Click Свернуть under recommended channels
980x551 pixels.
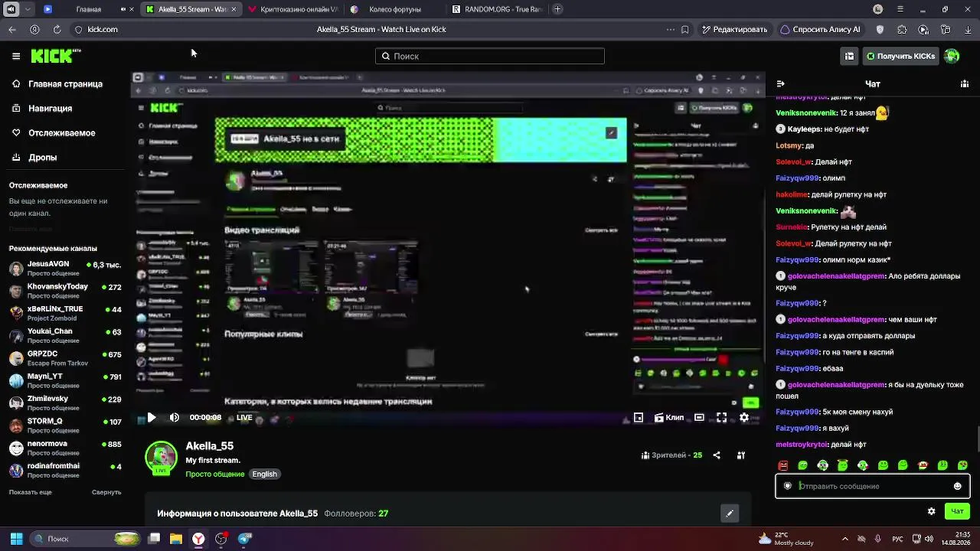tap(106, 492)
